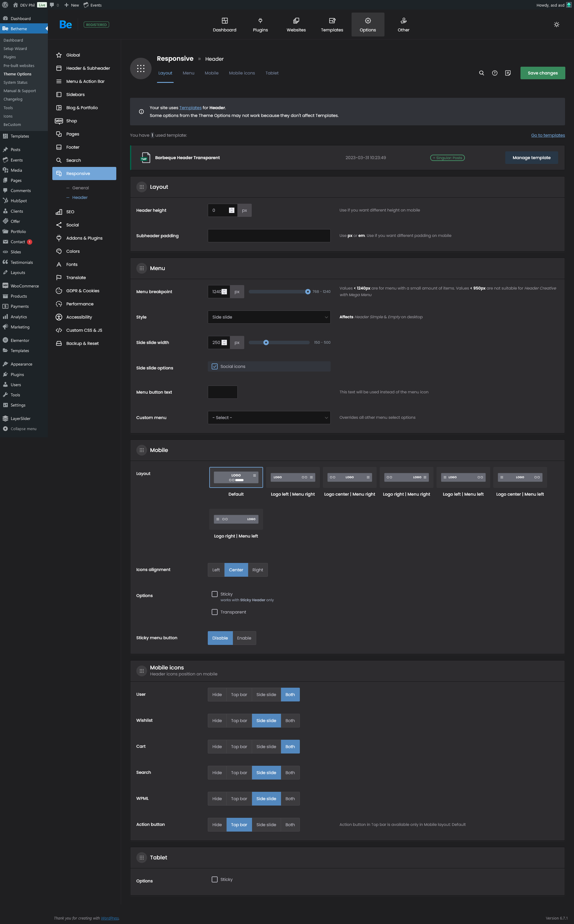Open the Custom menu Select dropdown
This screenshot has height=924, width=574.
[269, 418]
